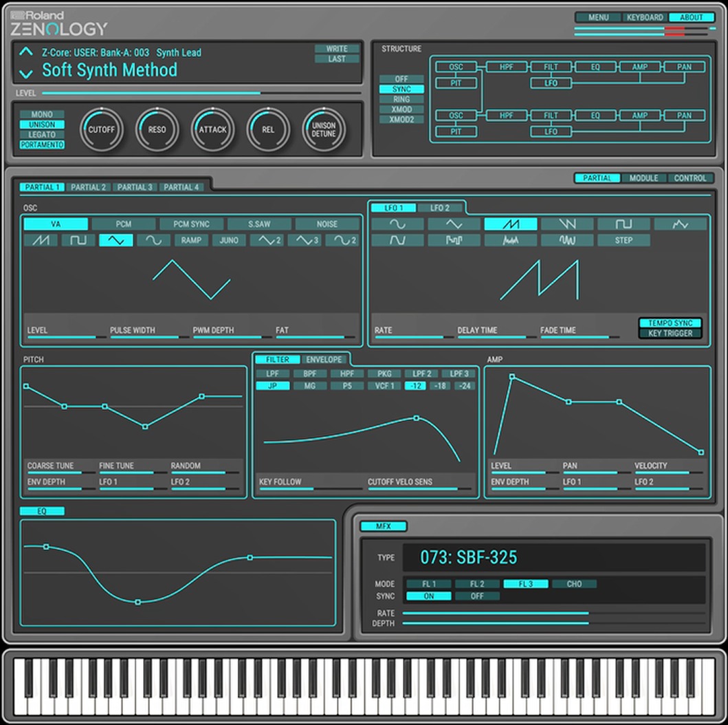Select the MG filter type
The image size is (728, 725).
click(309, 385)
